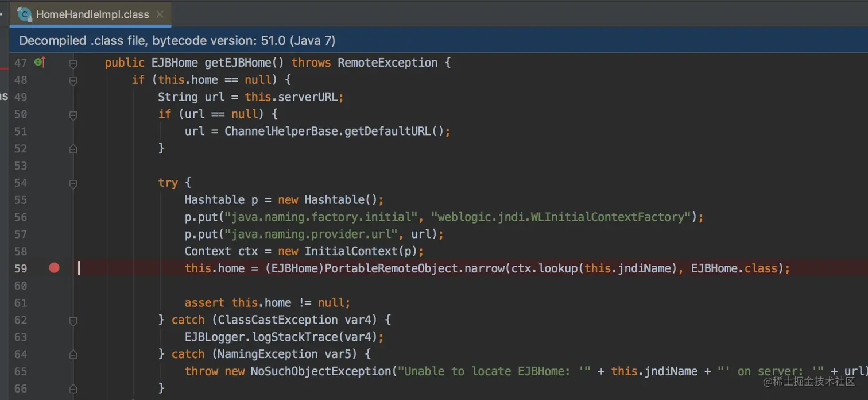
Task: Click the "java.naming.factory.initial" string
Action: [321, 217]
